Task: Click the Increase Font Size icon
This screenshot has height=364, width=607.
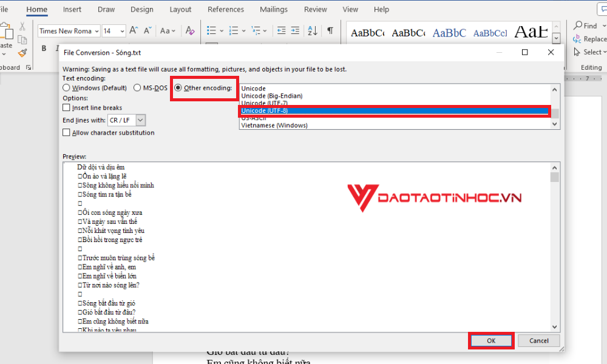Action: [135, 30]
